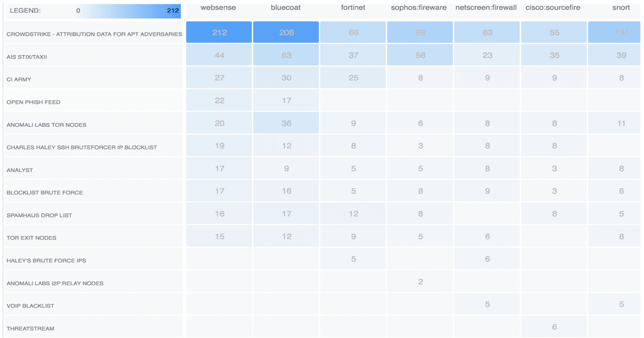
Task: Select the websense column header
Action: [218, 8]
